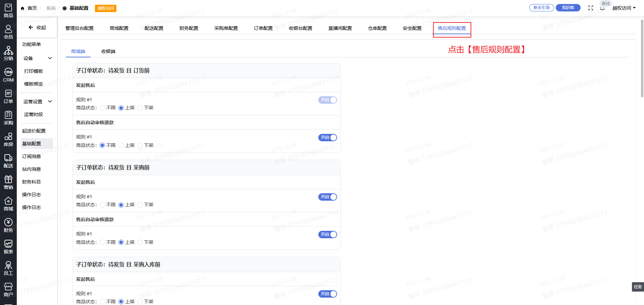The height and width of the screenshot is (305, 644).
Task: Open the 报表 reports icon
Action: [x=8, y=247]
